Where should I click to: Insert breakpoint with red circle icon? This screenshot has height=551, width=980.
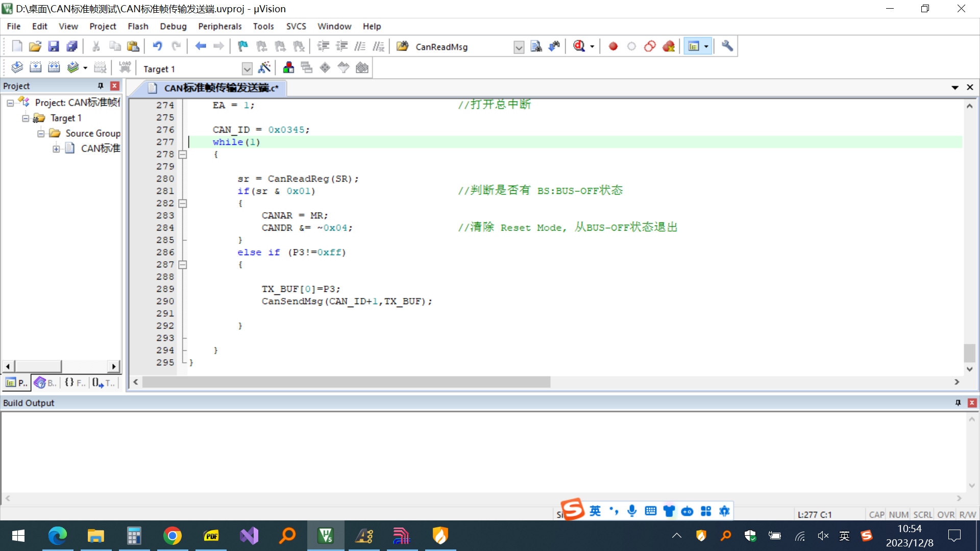click(x=613, y=46)
